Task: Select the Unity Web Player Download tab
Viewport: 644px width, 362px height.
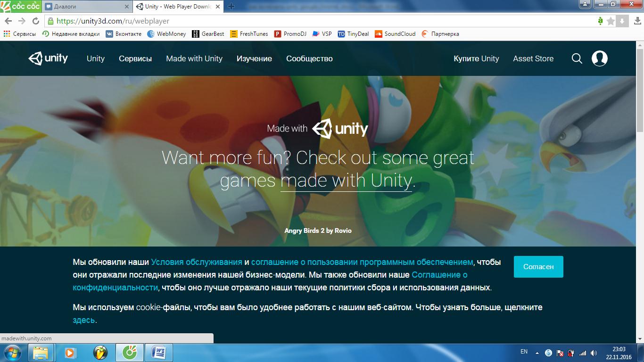Action: pos(178,7)
